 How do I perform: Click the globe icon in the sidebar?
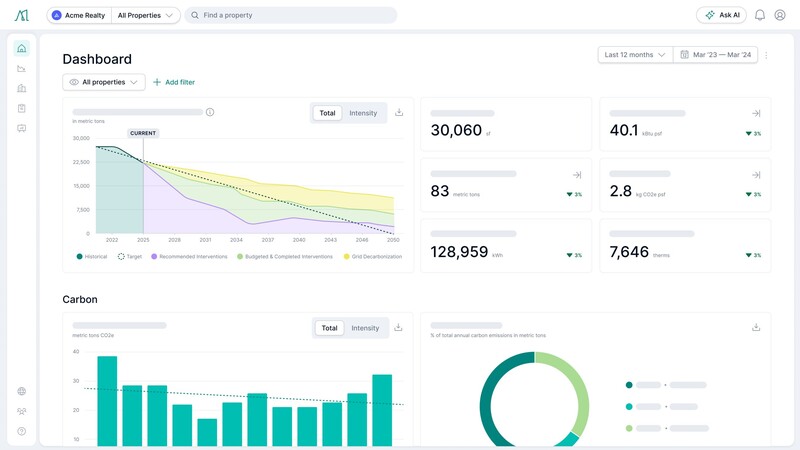(x=22, y=392)
